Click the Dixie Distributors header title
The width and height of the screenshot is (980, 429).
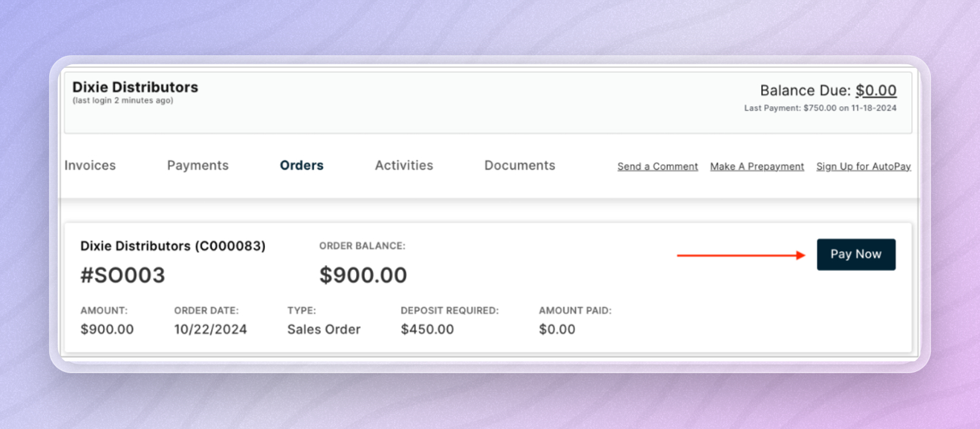click(x=135, y=87)
